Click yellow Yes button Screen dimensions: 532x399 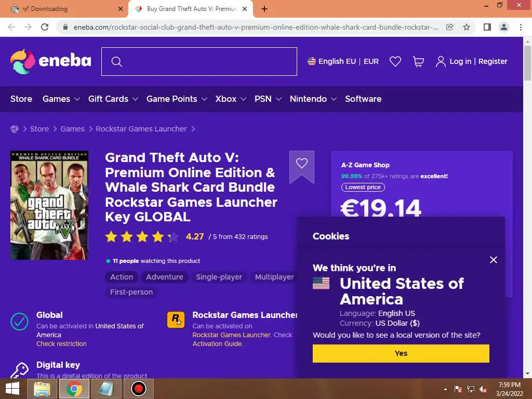tap(401, 353)
